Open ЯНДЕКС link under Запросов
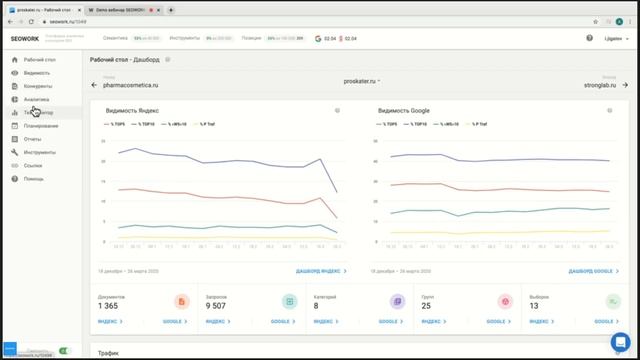This screenshot has width=640, height=360. 218,322
